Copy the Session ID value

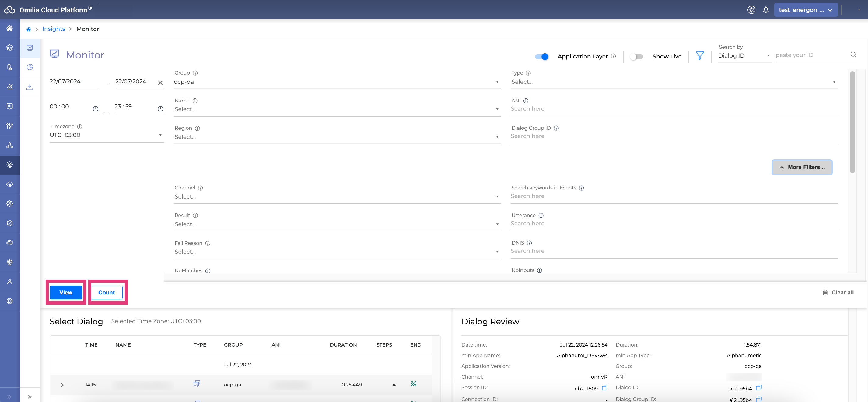coord(604,387)
